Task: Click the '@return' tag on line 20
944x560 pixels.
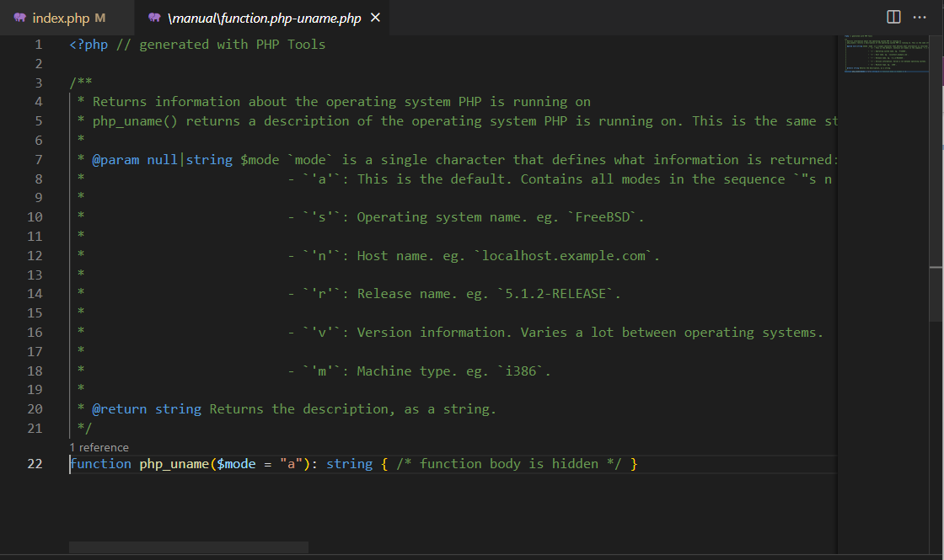Action: (119, 409)
